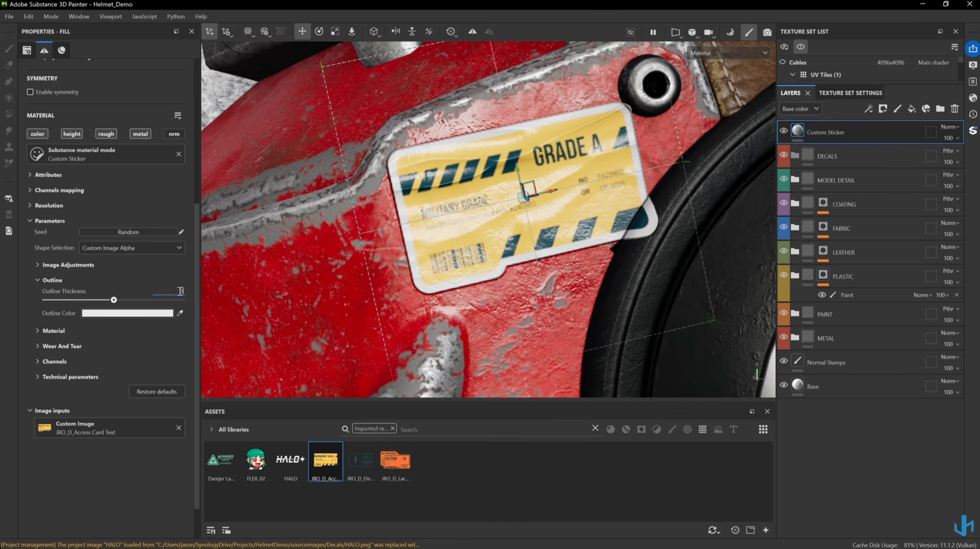Click the pause rendering icon
The width and height of the screenshot is (980, 549).
[653, 32]
